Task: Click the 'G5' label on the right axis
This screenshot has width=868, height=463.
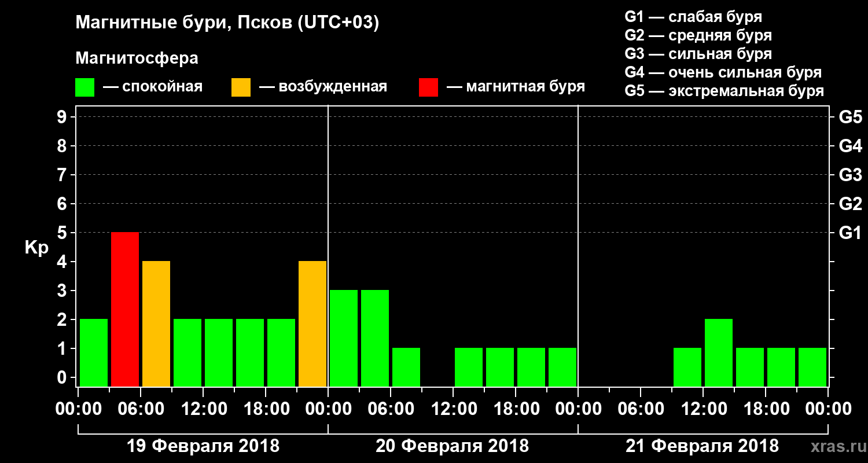Action: (x=851, y=117)
